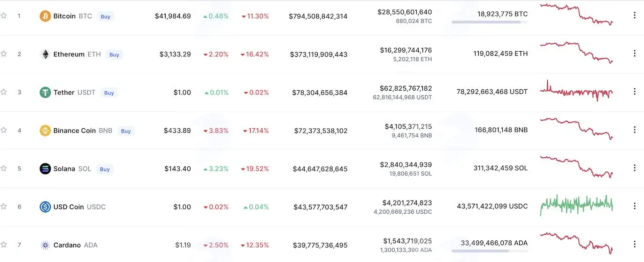Click the Solana logo icon

[45, 169]
